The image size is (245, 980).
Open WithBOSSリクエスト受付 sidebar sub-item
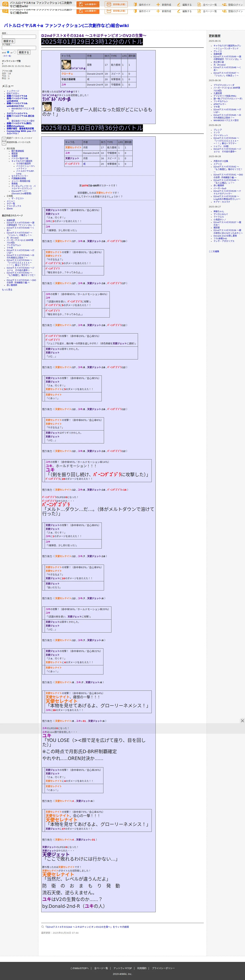point(23,110)
